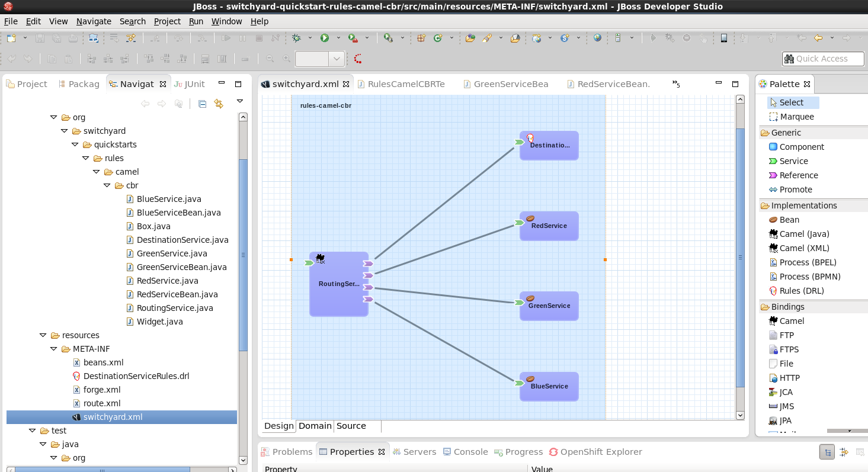Click the web browser globe toolbar icon
The image size is (868, 472).
tap(597, 38)
